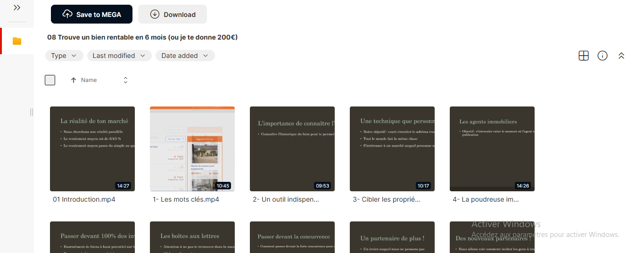Click the 10:17 duration badge
The height and width of the screenshot is (253, 644).
[x=423, y=186]
